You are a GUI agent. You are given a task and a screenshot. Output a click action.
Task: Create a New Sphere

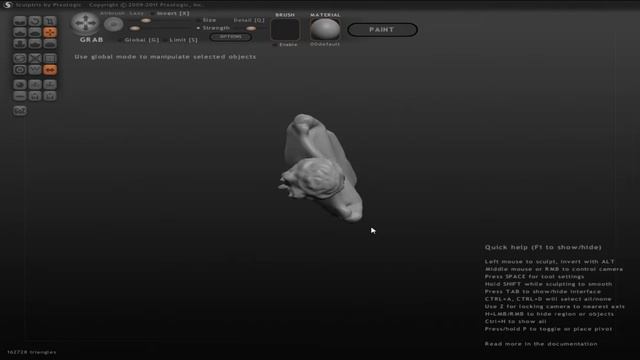click(20, 84)
